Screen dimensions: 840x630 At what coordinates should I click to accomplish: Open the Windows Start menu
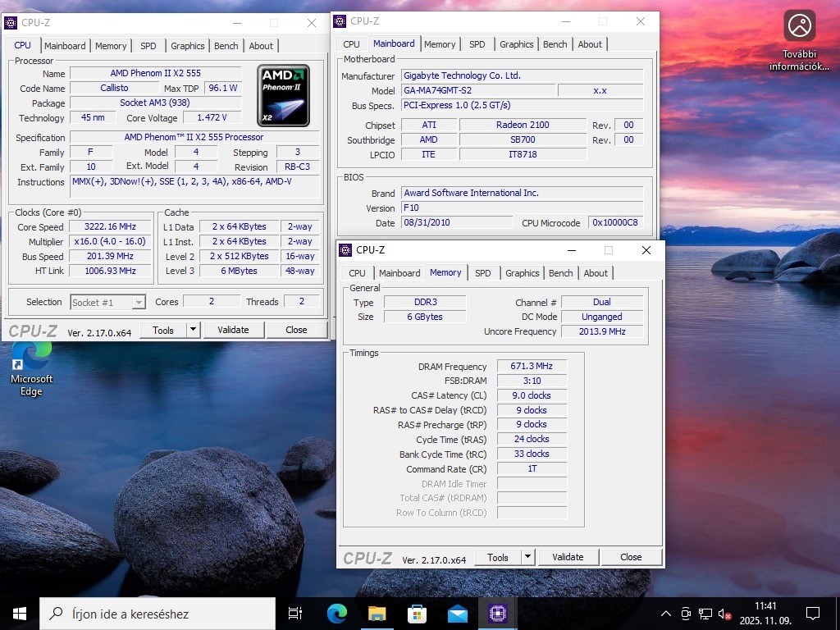20,614
